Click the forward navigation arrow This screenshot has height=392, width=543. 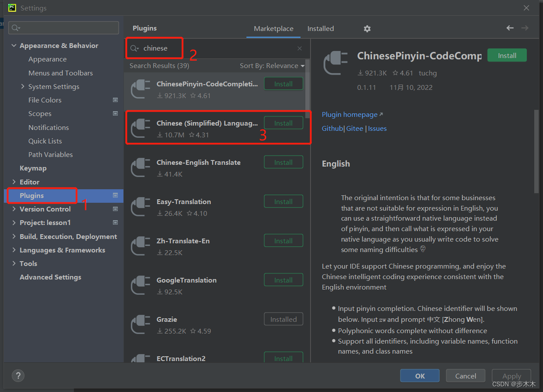525,28
